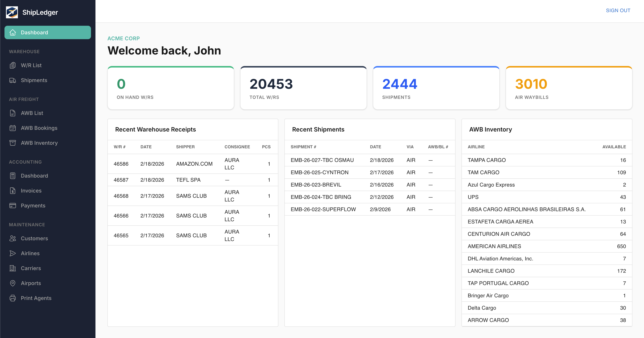Click the Customers people icon

pos(13,238)
